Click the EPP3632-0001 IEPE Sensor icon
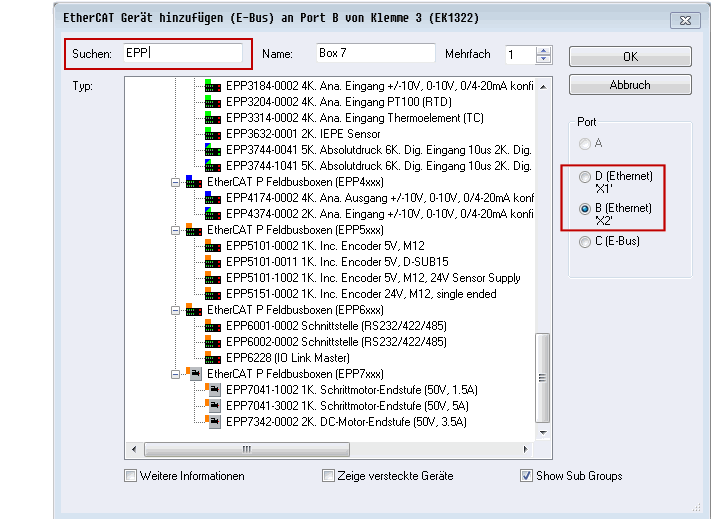Image resolution: width=711 pixels, height=521 pixels. click(213, 134)
